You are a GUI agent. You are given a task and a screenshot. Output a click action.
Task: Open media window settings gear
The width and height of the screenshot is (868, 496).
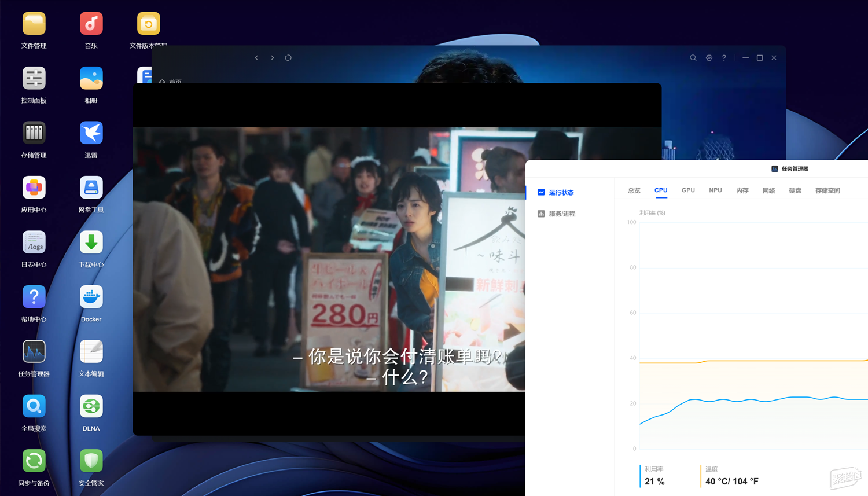[x=709, y=58]
